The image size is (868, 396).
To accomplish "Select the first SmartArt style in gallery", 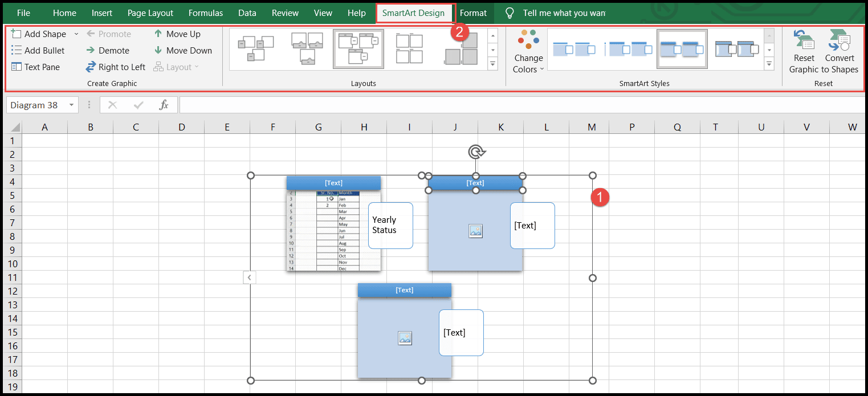I will click(574, 48).
